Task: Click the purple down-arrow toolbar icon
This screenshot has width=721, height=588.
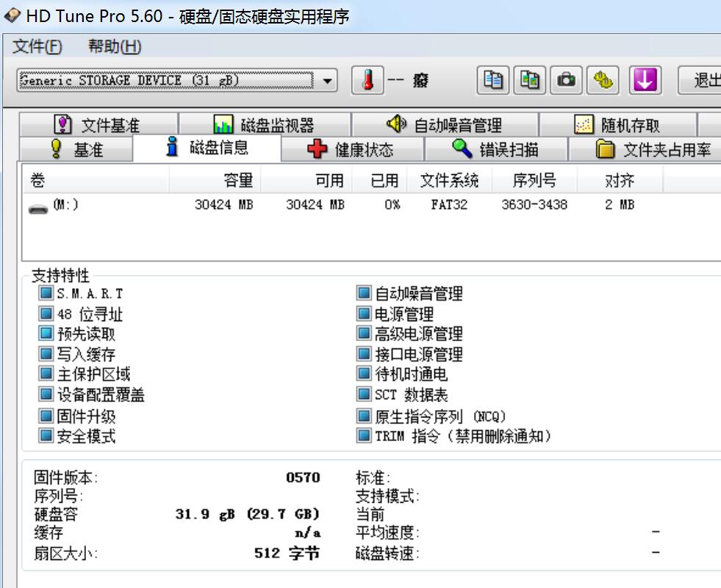Action: [x=645, y=81]
